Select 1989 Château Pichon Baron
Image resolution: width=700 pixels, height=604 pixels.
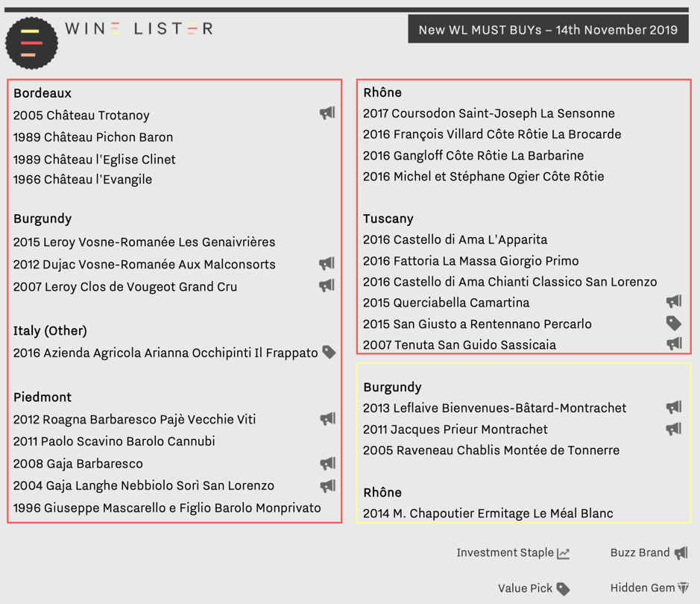pos(93,137)
